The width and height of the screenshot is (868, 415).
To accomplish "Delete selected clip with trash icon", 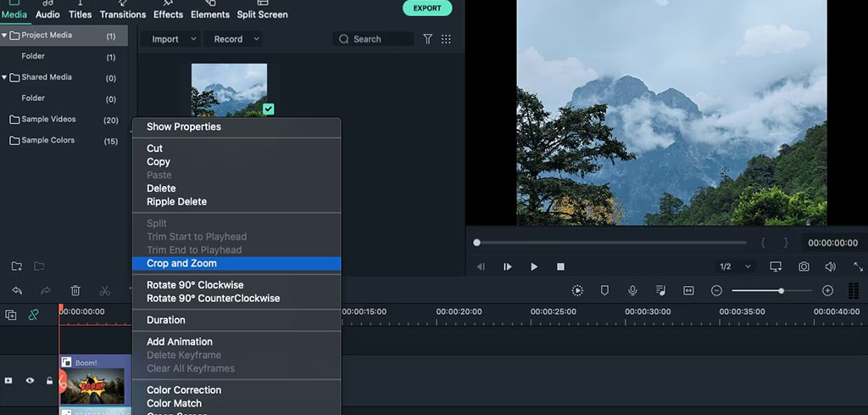I will (75, 290).
